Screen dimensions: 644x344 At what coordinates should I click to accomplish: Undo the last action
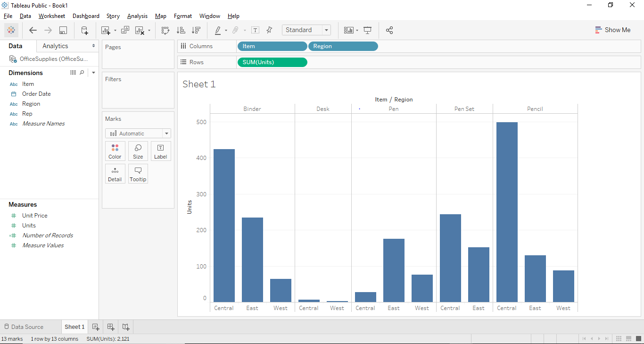click(33, 30)
